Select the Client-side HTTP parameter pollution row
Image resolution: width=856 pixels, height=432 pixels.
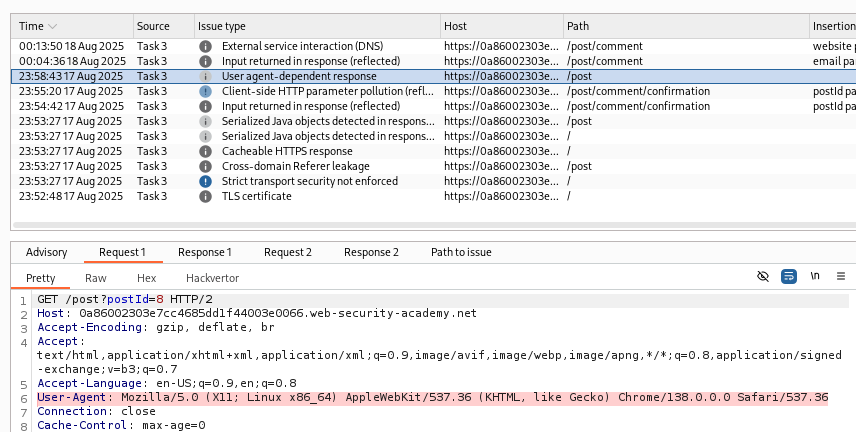click(x=433, y=91)
